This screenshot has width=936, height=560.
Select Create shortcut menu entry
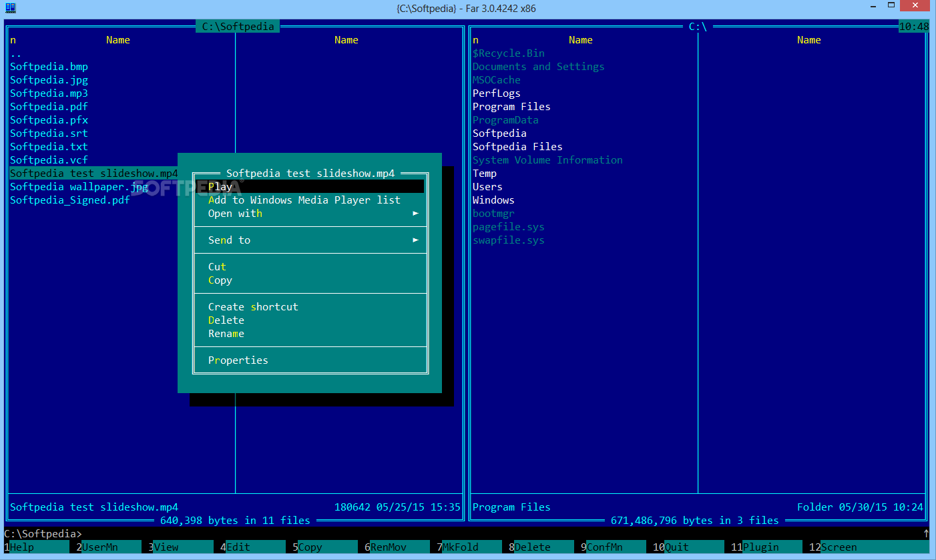click(x=253, y=307)
